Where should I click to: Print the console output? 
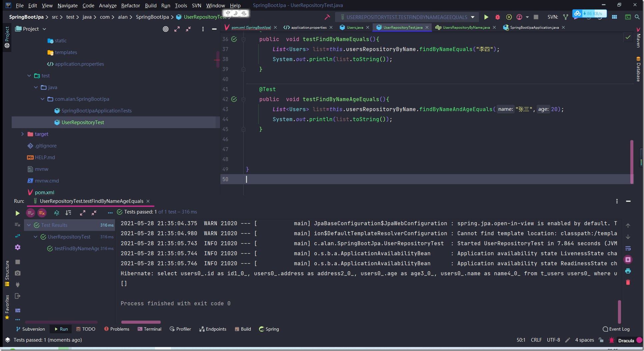[628, 271]
